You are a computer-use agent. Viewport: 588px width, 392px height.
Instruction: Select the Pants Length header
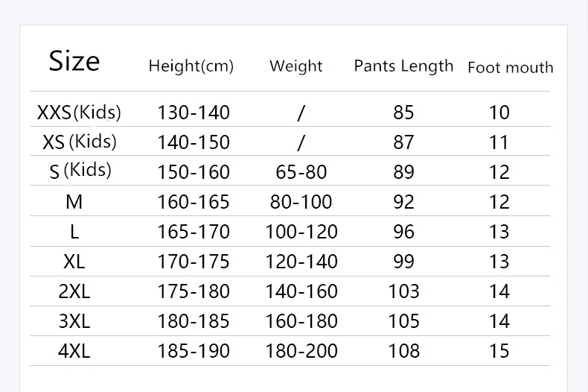point(403,66)
